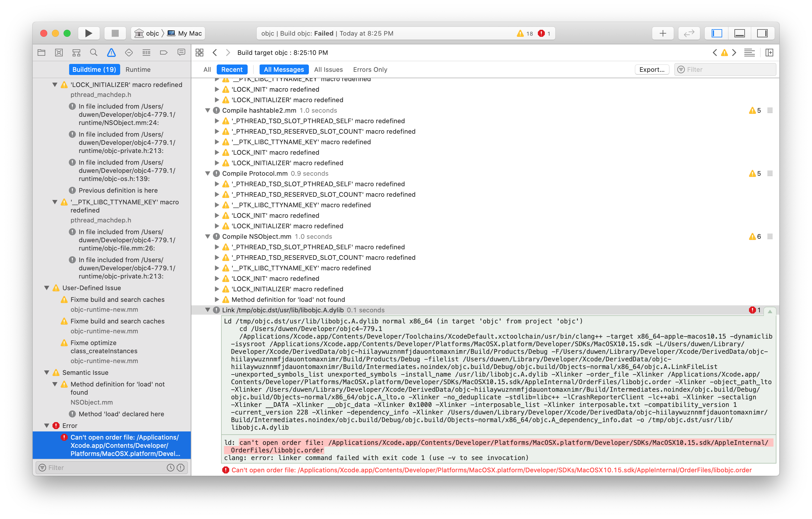This screenshot has height=519, width=812.
Task: Expand 'Method definition for load not found' log warning
Action: (217, 299)
